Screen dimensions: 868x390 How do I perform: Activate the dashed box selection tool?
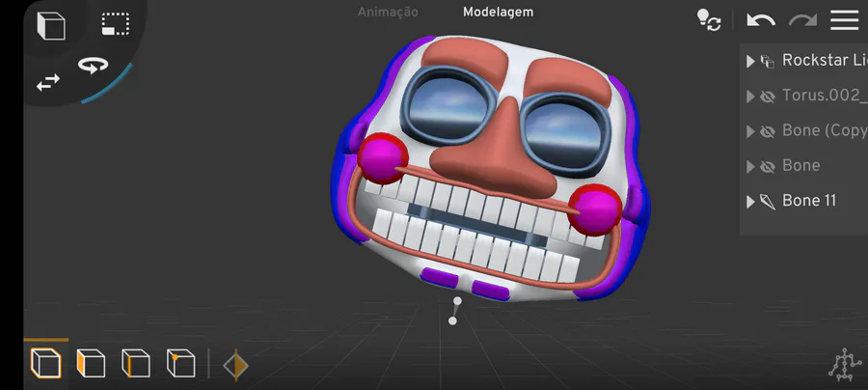pyautogui.click(x=116, y=24)
